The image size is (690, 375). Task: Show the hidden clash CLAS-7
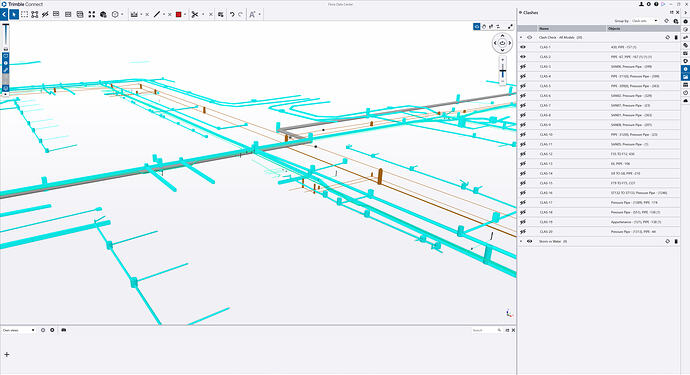pos(523,105)
